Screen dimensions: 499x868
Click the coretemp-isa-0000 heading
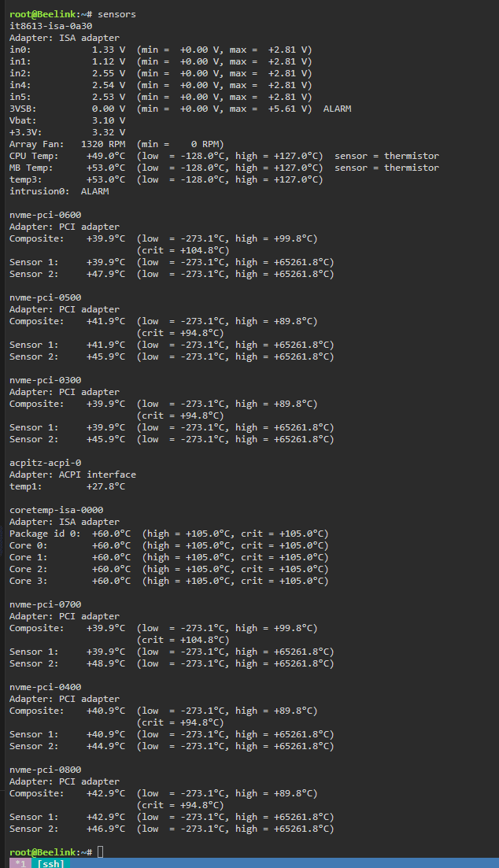56,510
